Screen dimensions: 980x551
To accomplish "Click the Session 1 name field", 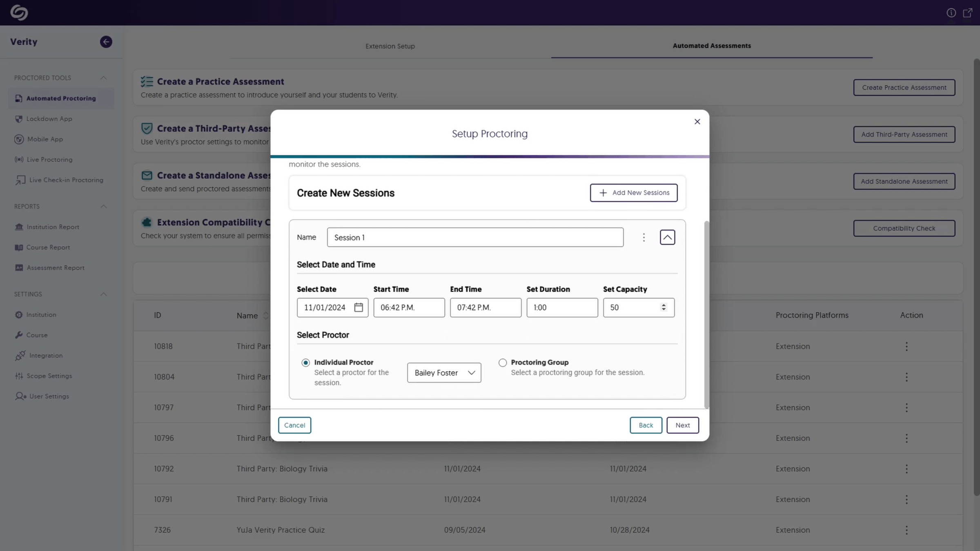I will coord(475,237).
